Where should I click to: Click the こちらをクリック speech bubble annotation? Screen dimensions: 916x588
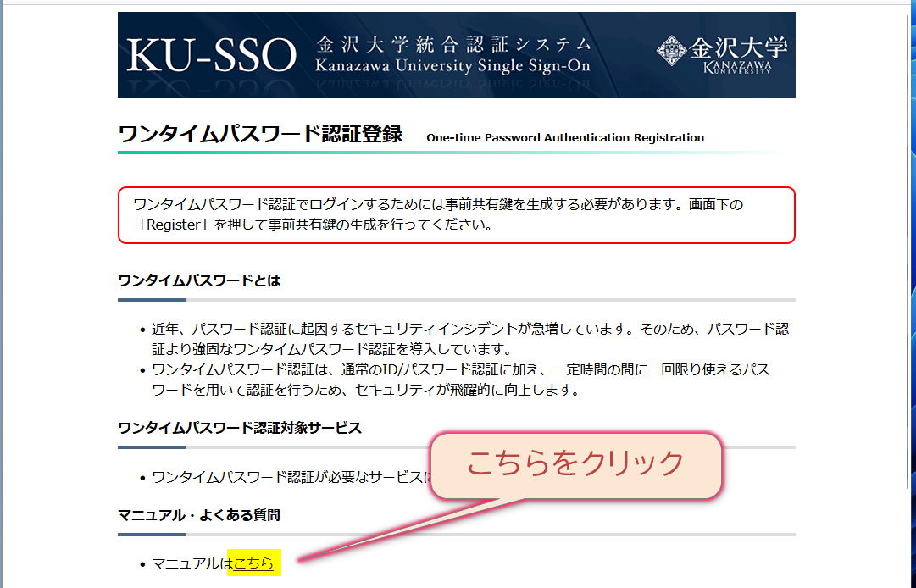[x=575, y=463]
